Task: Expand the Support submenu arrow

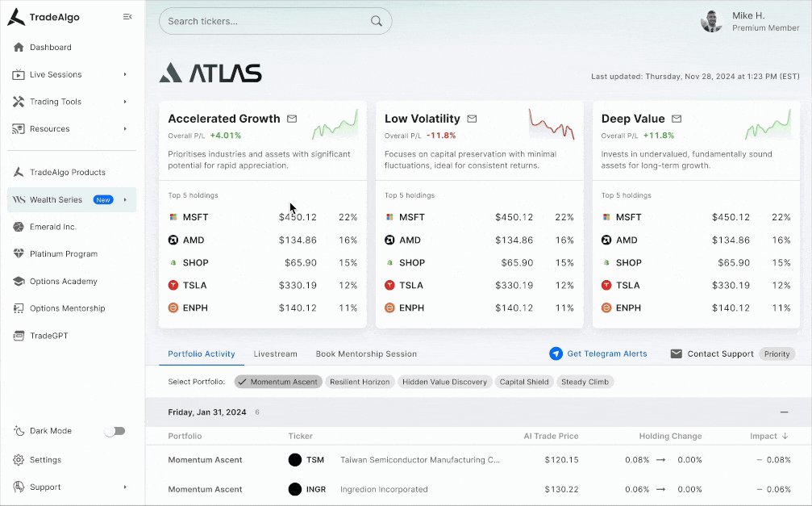Action: [125, 487]
